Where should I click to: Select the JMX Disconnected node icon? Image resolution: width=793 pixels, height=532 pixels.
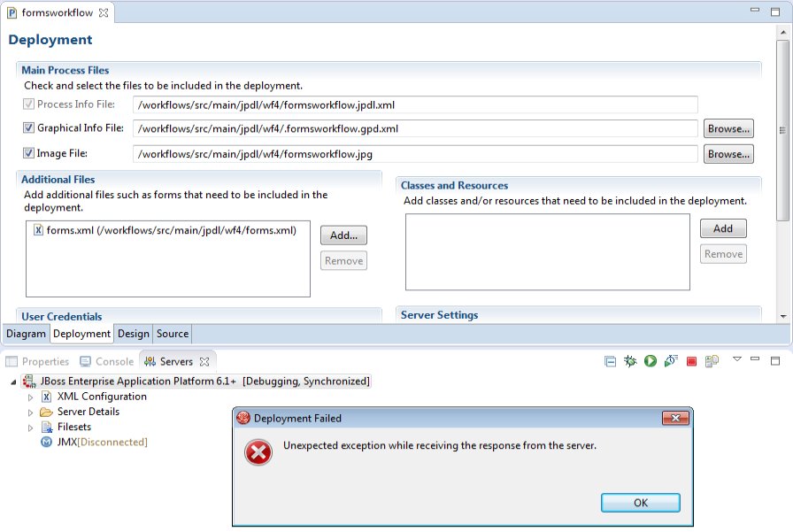pyautogui.click(x=46, y=442)
